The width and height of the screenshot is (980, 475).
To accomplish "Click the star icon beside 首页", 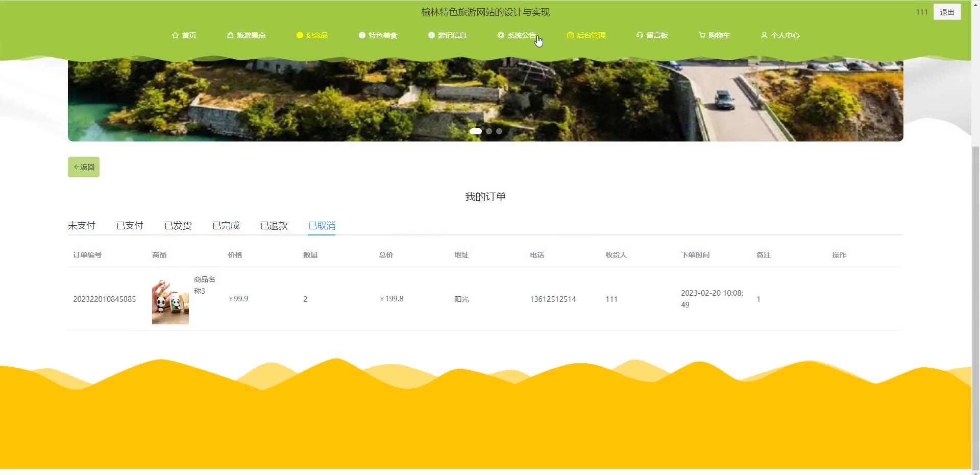I will coord(175,35).
